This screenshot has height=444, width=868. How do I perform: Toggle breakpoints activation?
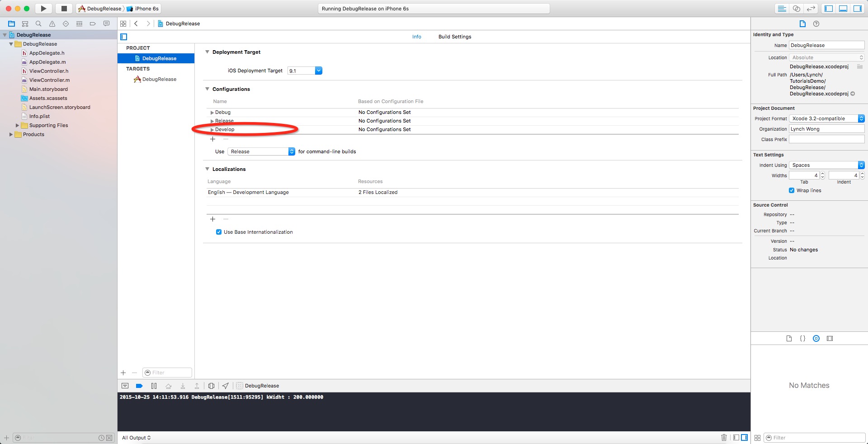click(139, 386)
